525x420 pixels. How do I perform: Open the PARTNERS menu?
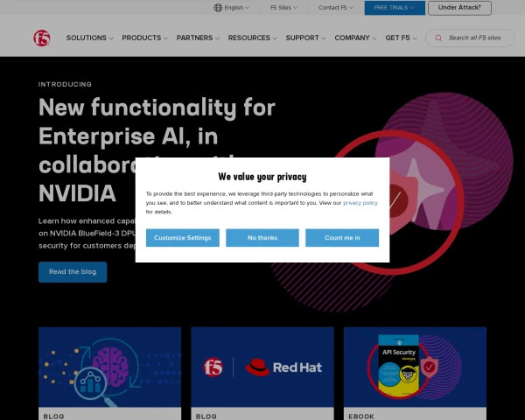198,38
